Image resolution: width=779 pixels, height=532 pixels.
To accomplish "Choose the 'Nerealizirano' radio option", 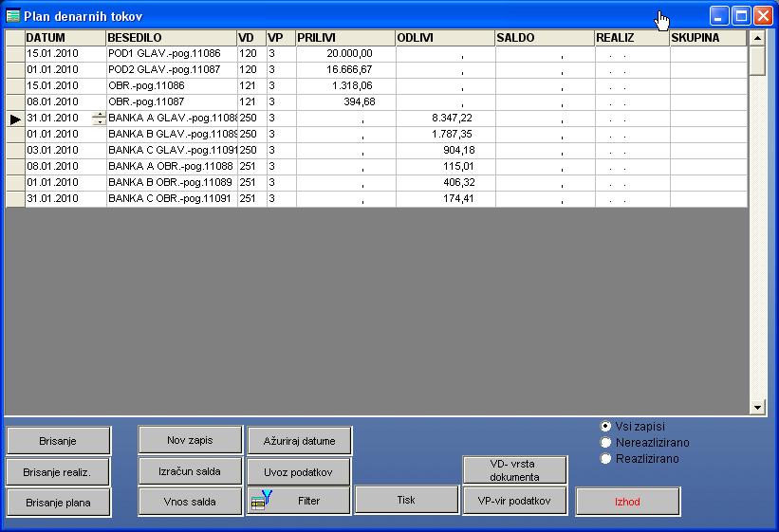I will 606,442.
